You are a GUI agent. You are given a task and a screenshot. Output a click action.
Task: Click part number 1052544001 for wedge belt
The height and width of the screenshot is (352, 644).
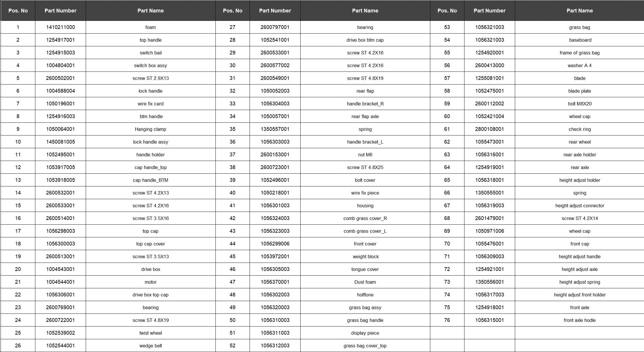[61, 346]
